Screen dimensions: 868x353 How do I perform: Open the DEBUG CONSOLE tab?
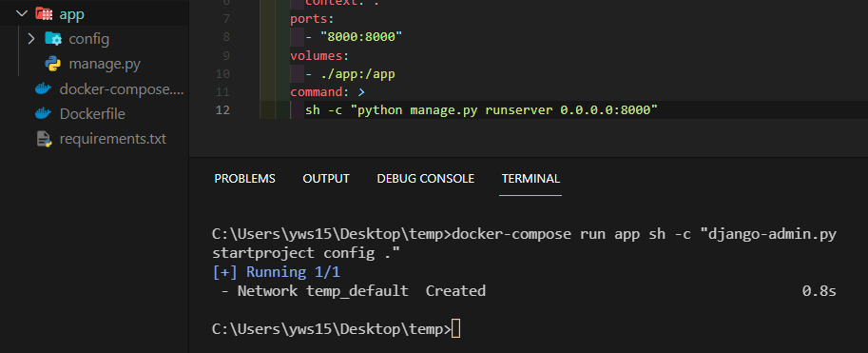click(426, 179)
